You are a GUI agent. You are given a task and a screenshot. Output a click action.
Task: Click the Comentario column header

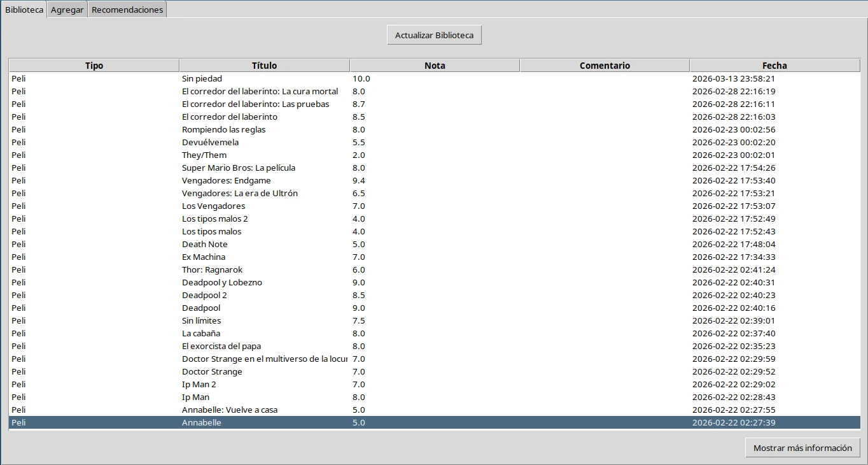click(605, 66)
